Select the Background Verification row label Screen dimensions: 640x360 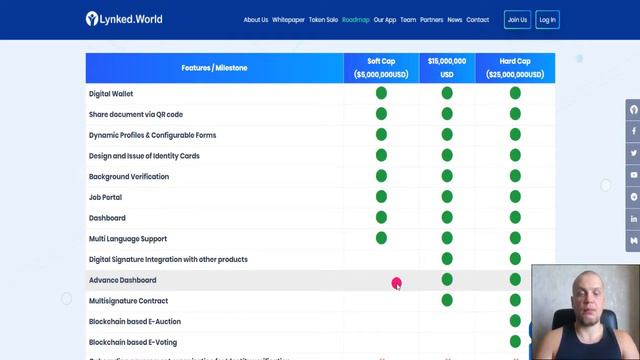[x=129, y=176]
